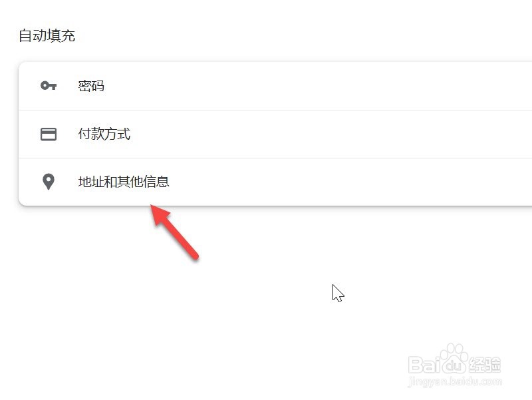This screenshot has width=532, height=400.
Task: Click empty space in the 密码 row
Action: (x=305, y=86)
